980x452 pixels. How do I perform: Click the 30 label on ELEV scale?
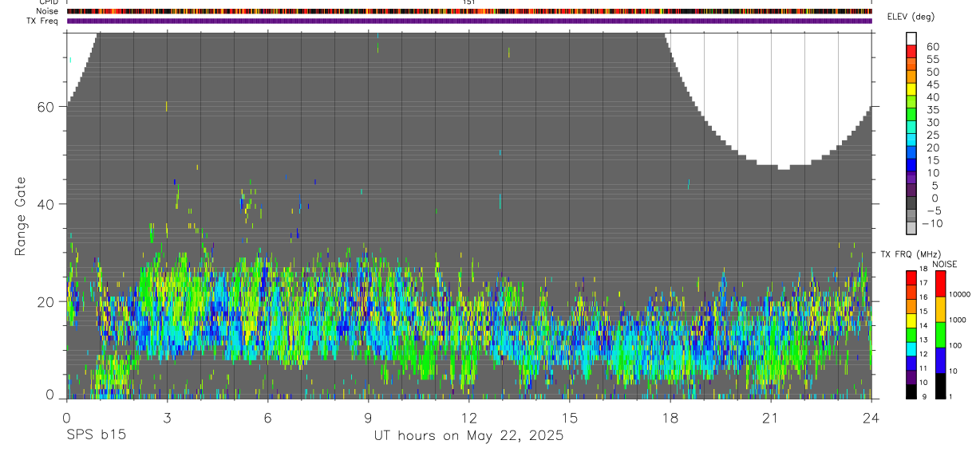(932, 123)
